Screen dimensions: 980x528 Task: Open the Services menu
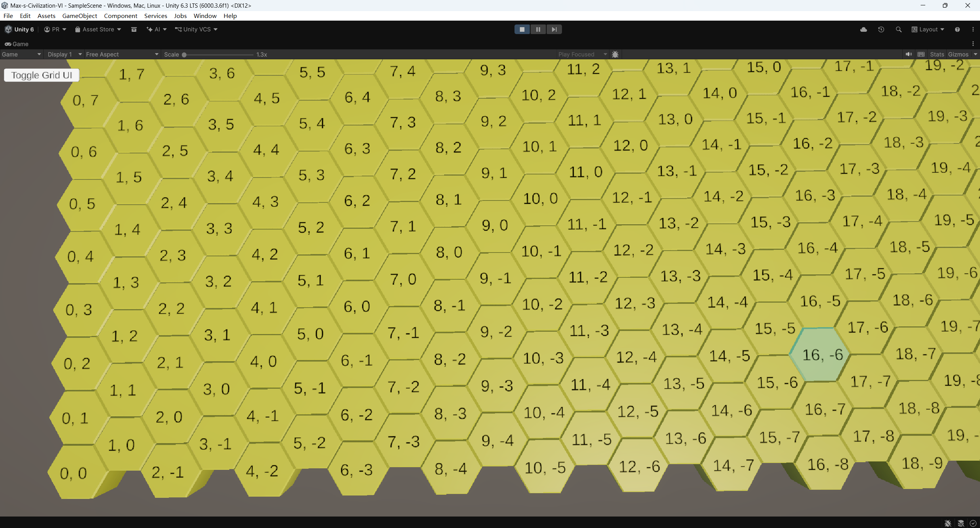[x=155, y=16]
